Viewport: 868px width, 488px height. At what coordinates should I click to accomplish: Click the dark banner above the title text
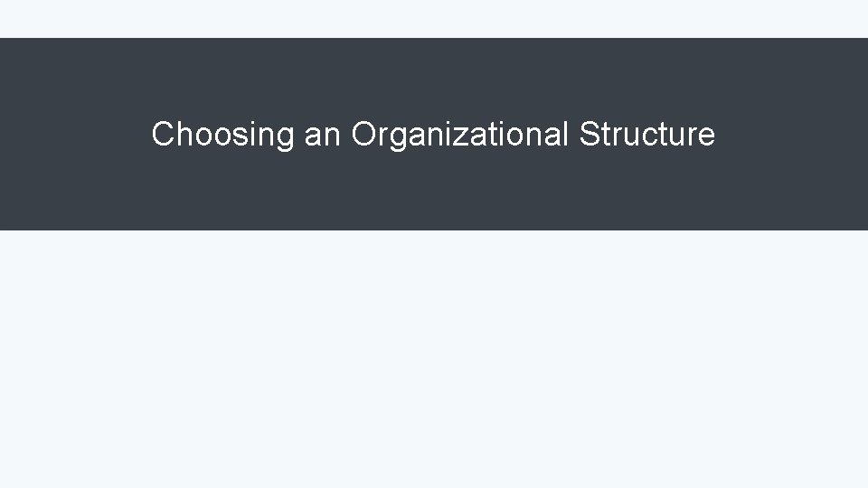434,78
